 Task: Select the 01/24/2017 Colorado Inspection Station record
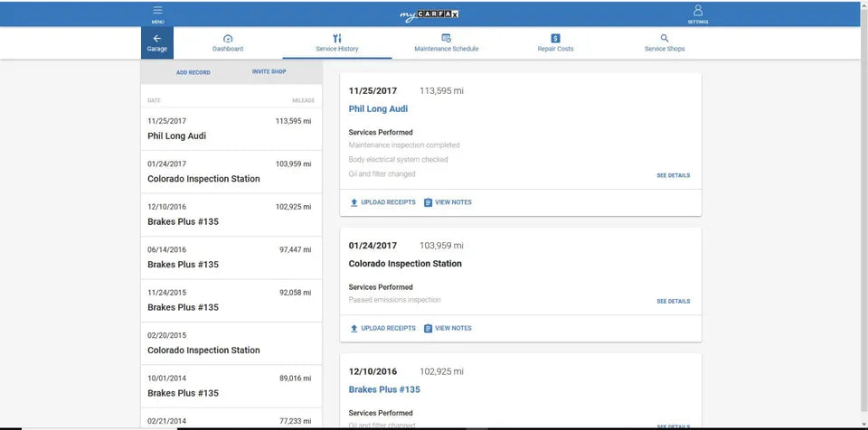tap(231, 172)
